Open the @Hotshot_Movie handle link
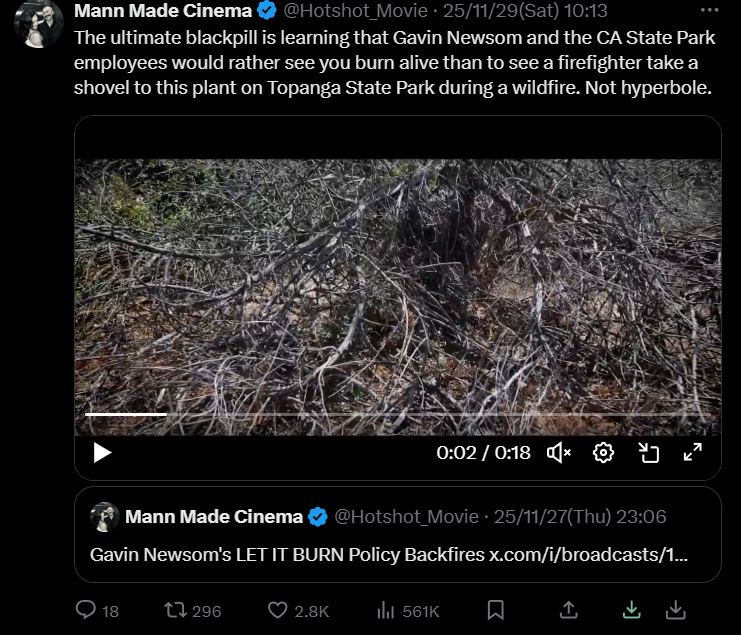 (x=355, y=10)
